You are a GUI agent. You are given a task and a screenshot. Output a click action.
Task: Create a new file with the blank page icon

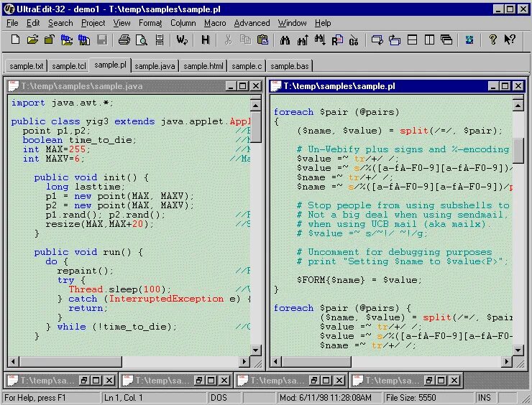15,39
